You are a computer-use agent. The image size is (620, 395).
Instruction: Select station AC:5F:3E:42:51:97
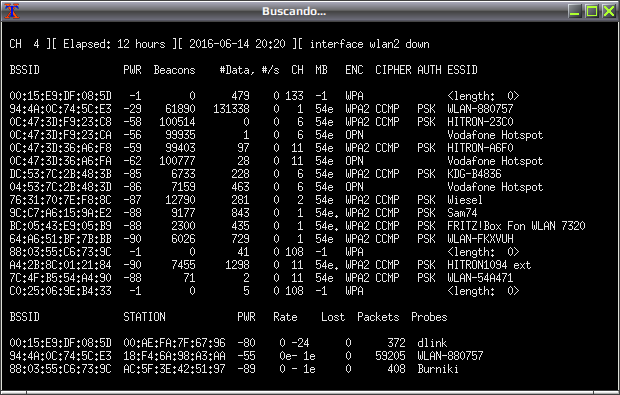point(174,369)
